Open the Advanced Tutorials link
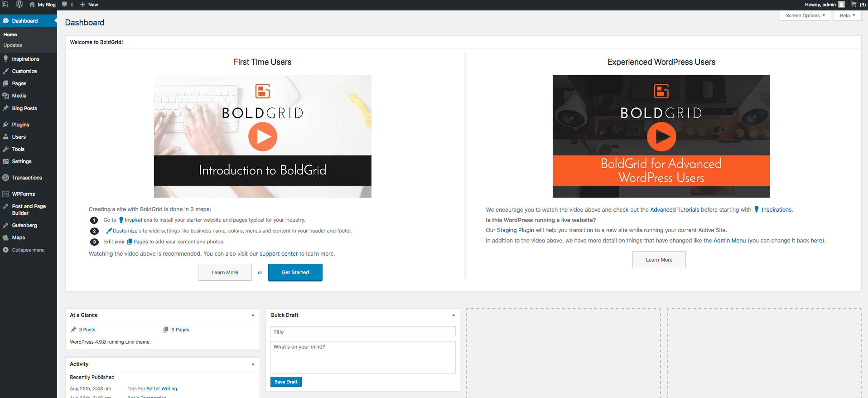 click(675, 210)
